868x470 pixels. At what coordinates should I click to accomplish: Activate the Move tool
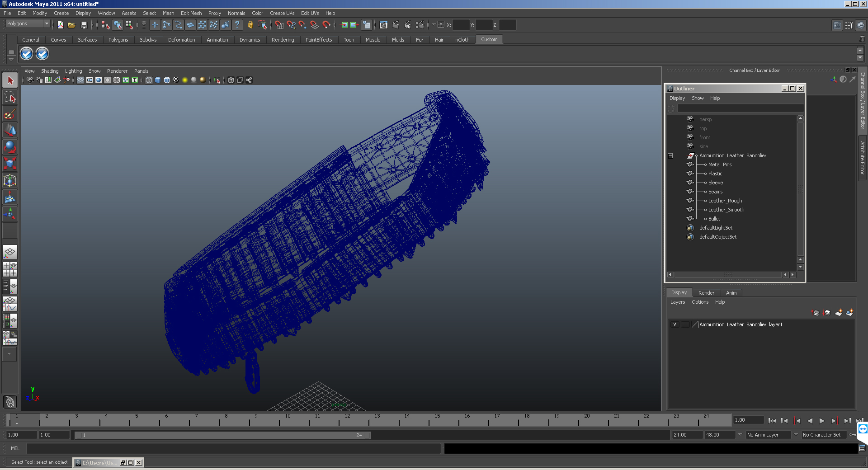pyautogui.click(x=10, y=131)
